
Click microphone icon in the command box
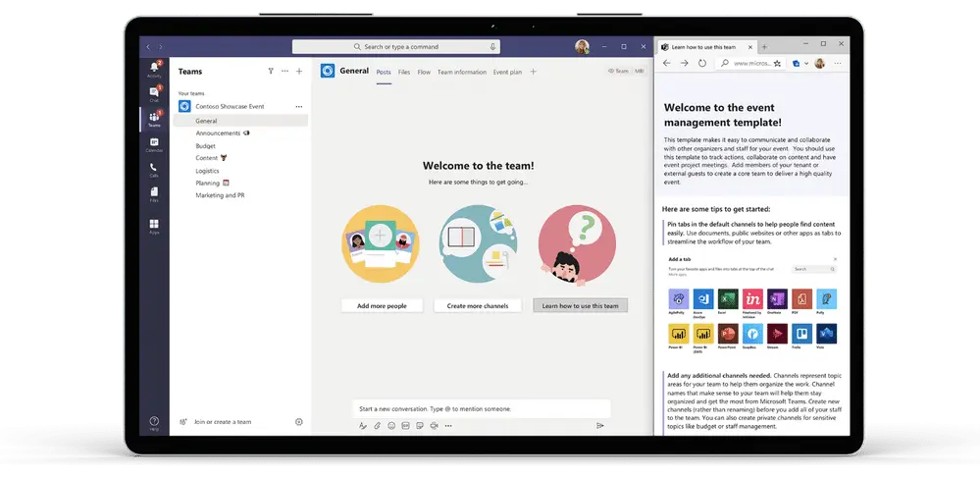(492, 47)
